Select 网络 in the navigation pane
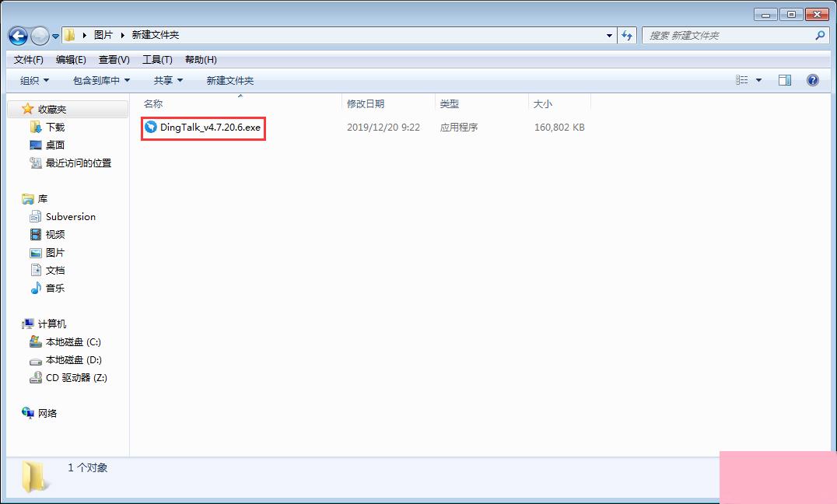The image size is (837, 504). (x=47, y=413)
